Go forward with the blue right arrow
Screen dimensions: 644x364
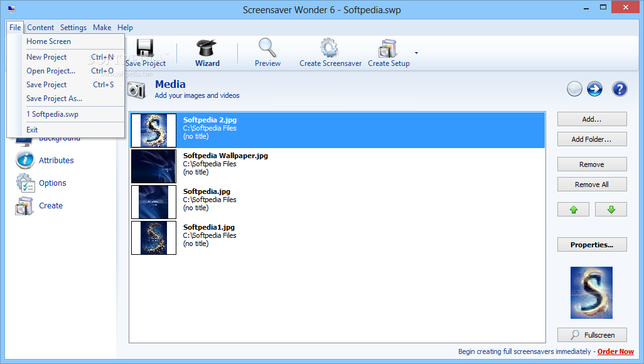pyautogui.click(x=594, y=88)
